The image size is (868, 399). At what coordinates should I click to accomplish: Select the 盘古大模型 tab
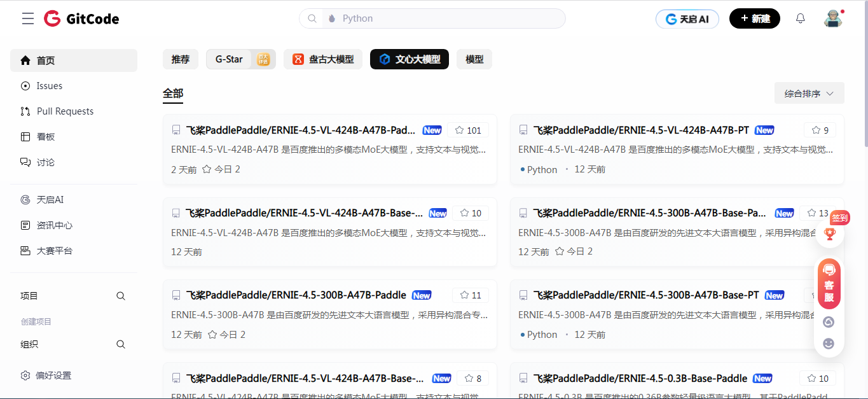click(x=323, y=59)
